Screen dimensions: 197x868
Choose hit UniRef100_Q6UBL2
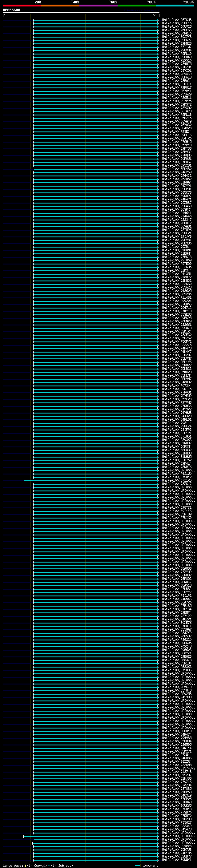176,223
